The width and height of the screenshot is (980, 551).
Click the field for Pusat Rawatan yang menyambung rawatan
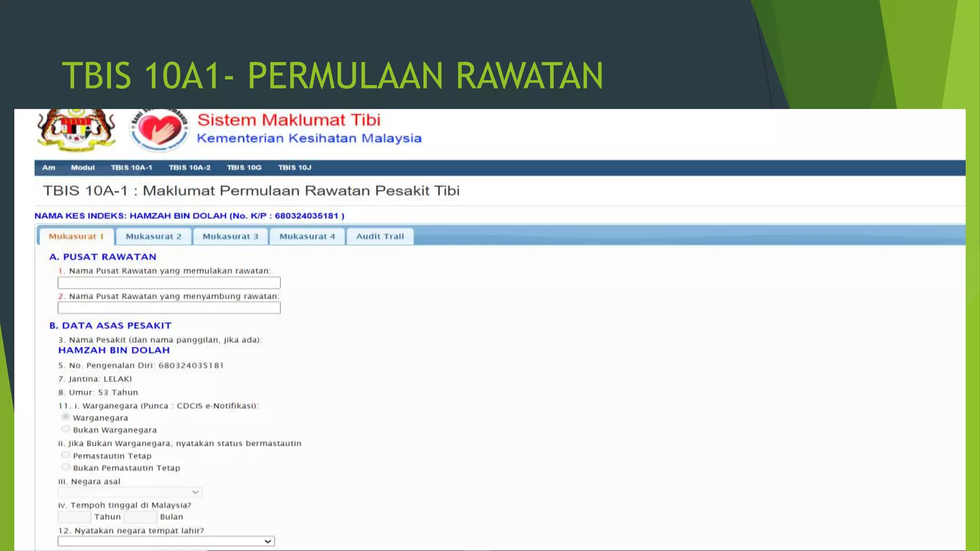pyautogui.click(x=169, y=308)
